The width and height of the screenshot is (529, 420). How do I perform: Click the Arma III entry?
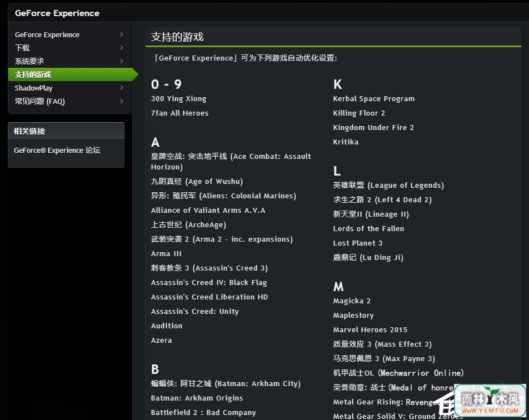[x=166, y=254]
